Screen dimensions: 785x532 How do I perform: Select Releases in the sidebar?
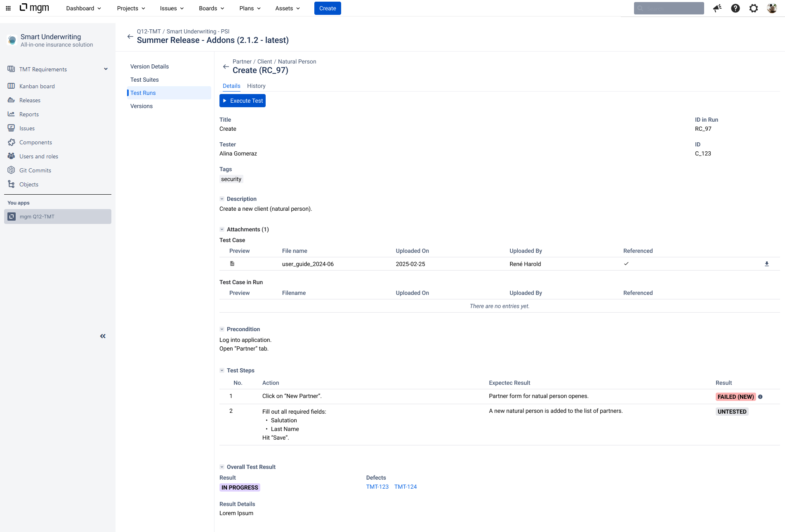(29, 100)
